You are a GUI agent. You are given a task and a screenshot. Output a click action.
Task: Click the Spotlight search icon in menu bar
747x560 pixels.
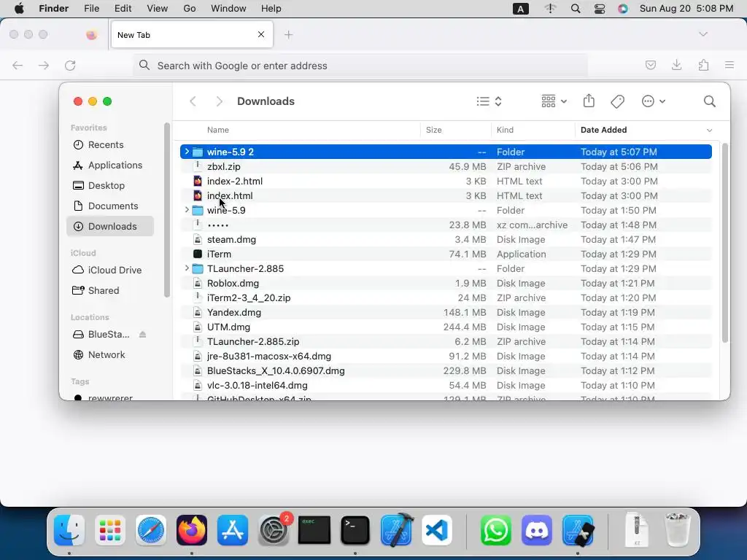576,9
